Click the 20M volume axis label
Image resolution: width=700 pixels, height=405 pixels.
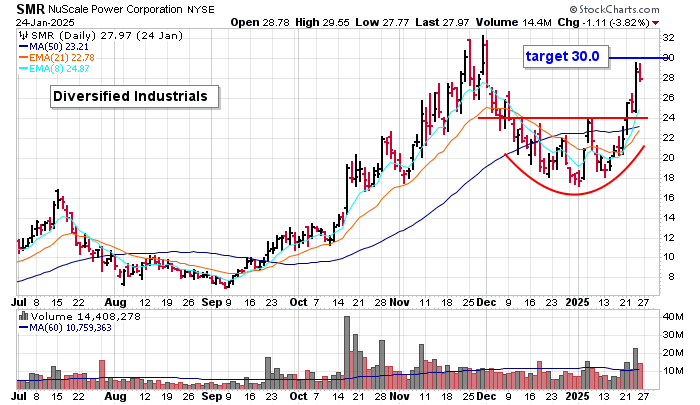(x=673, y=353)
